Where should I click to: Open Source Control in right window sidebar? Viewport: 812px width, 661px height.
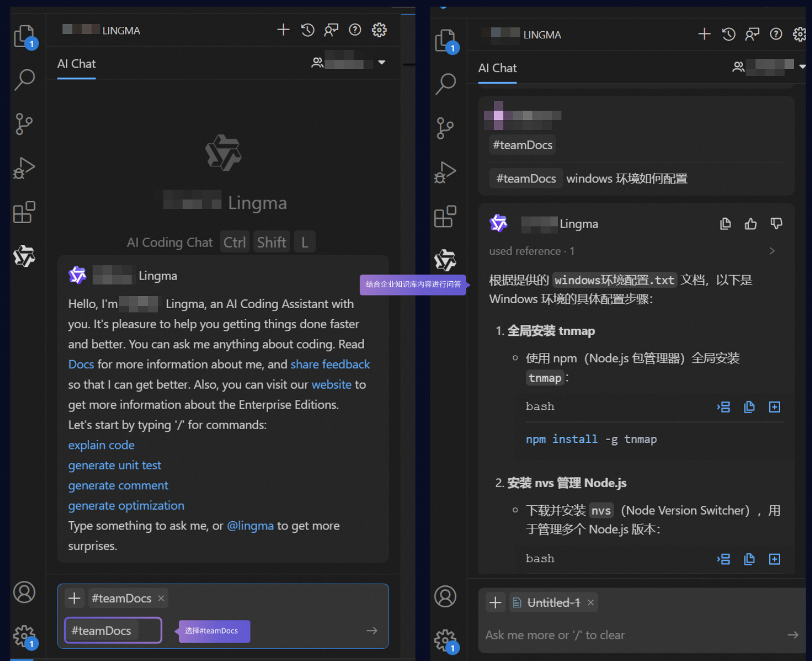click(x=445, y=128)
